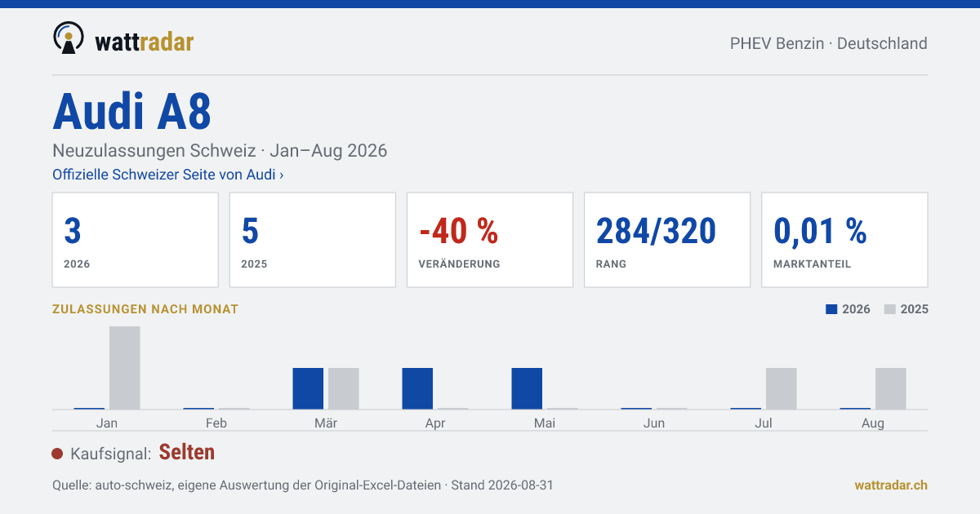Click the "Jul" month axis label
Screen dimensions: 980x514
coord(764,423)
